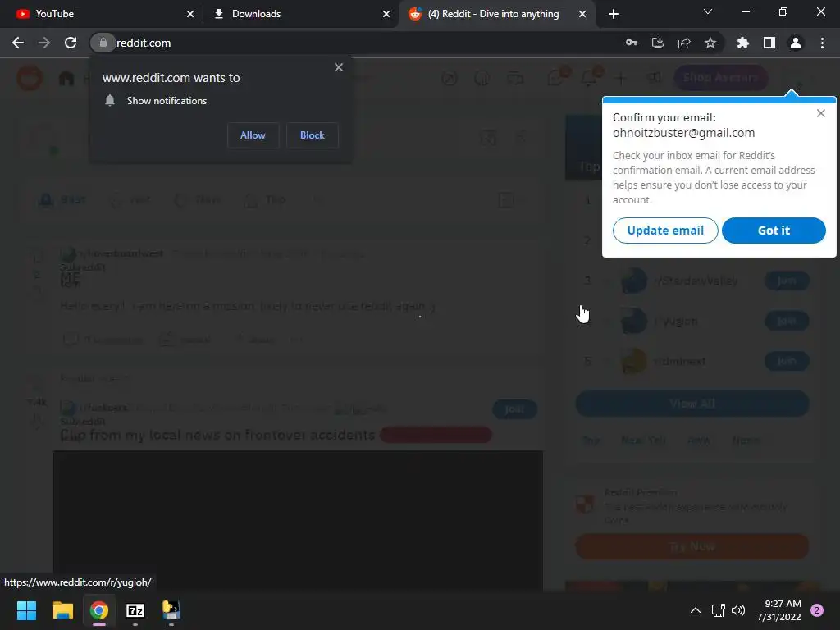Open the Chrome profile icon
840x630 pixels.
tap(796, 43)
